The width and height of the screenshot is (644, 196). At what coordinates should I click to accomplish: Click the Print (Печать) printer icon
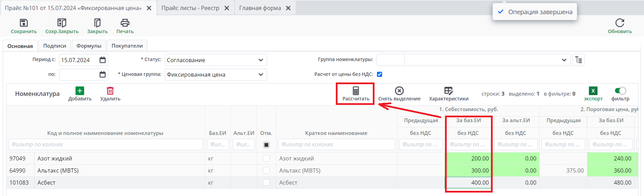pos(125,23)
